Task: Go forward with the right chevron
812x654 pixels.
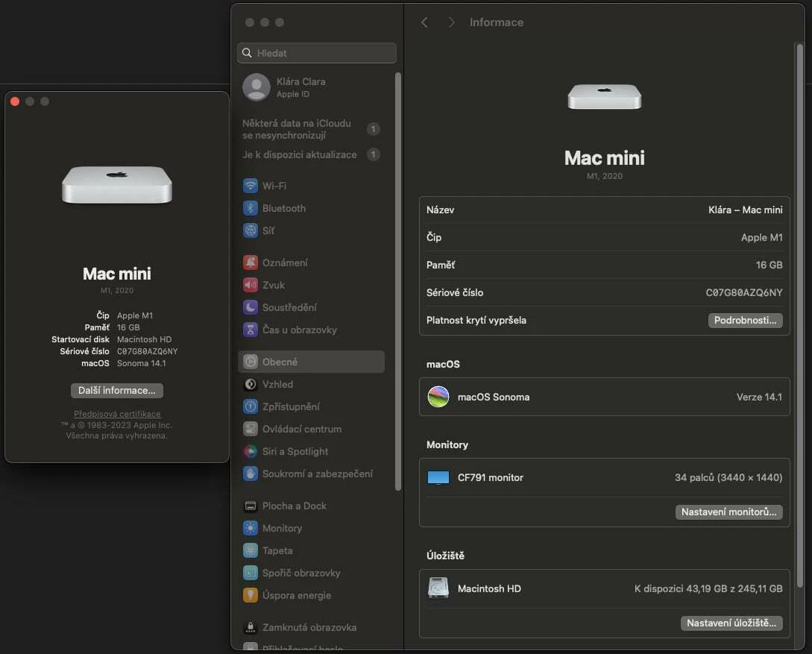Action: tap(451, 22)
